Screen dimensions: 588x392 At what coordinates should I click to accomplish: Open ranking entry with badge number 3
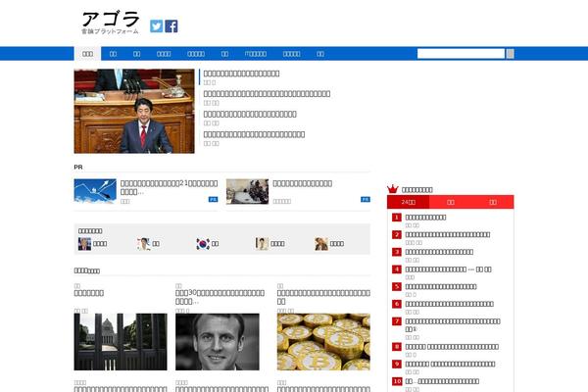[439, 252]
